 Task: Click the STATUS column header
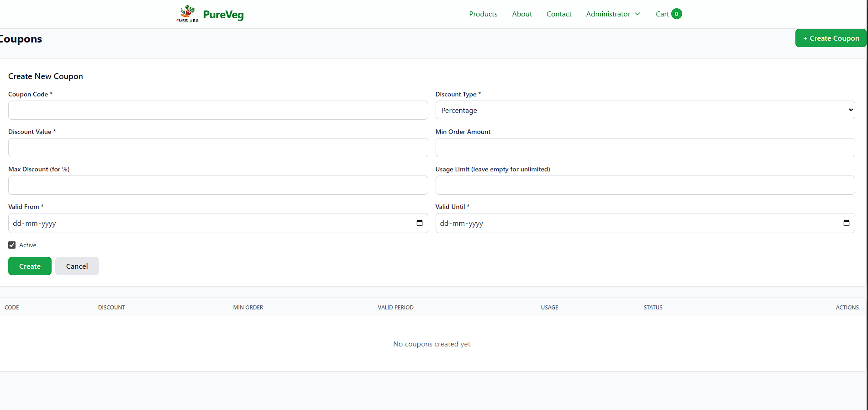coord(653,307)
